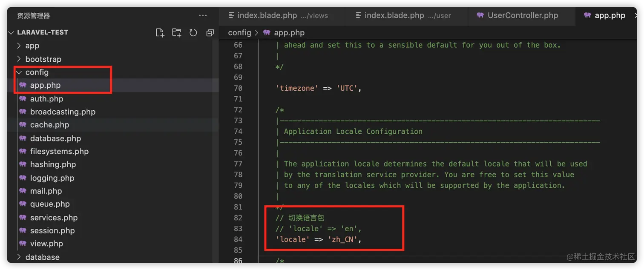The width and height of the screenshot is (644, 270).
Task: Open view.php in the file tree
Action: point(46,244)
